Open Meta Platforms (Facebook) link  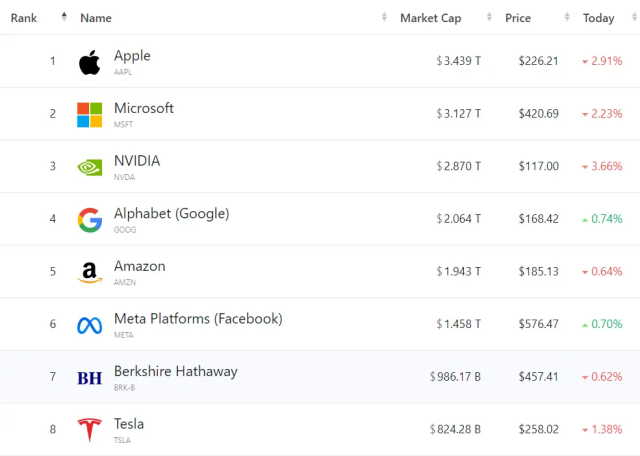click(198, 318)
